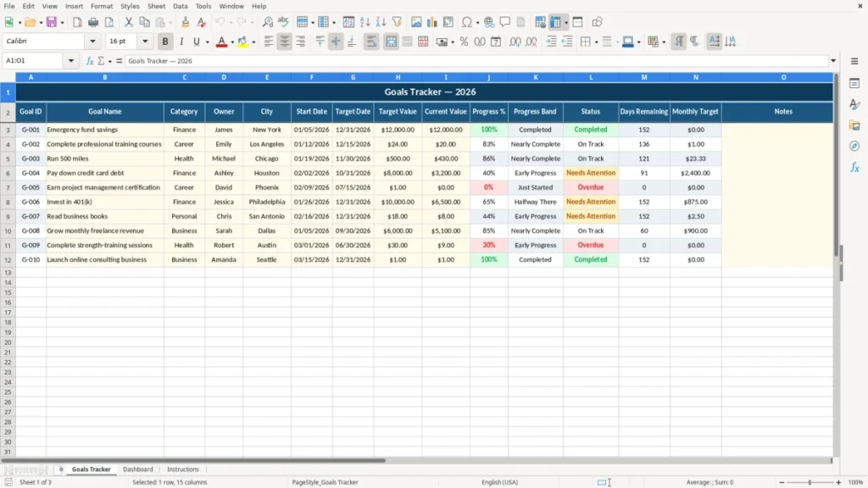Run the Spelling check icon
This screenshot has width=868, height=488.
click(283, 22)
